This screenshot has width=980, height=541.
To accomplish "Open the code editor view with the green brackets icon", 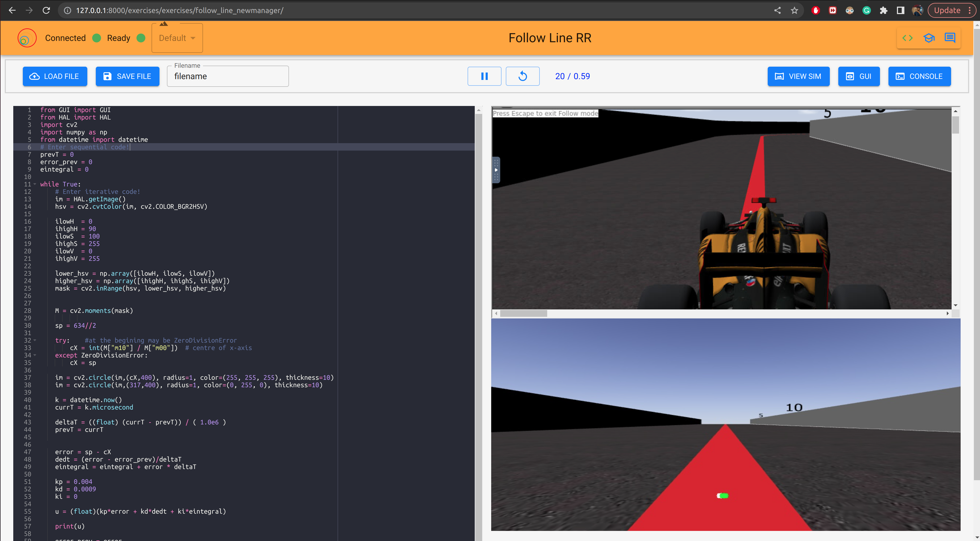I will [x=907, y=38].
